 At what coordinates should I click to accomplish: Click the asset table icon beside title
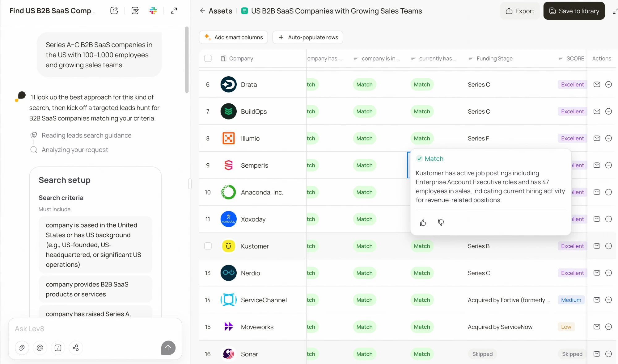pyautogui.click(x=244, y=11)
